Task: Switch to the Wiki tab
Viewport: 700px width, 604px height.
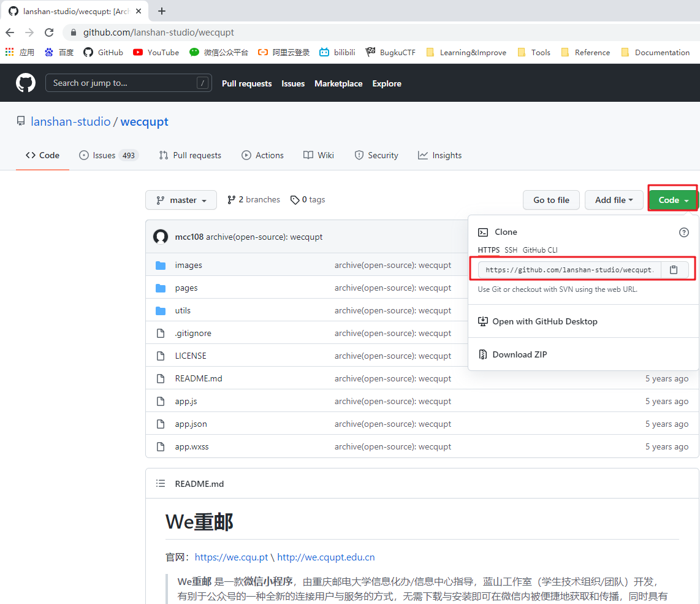Action: [319, 155]
